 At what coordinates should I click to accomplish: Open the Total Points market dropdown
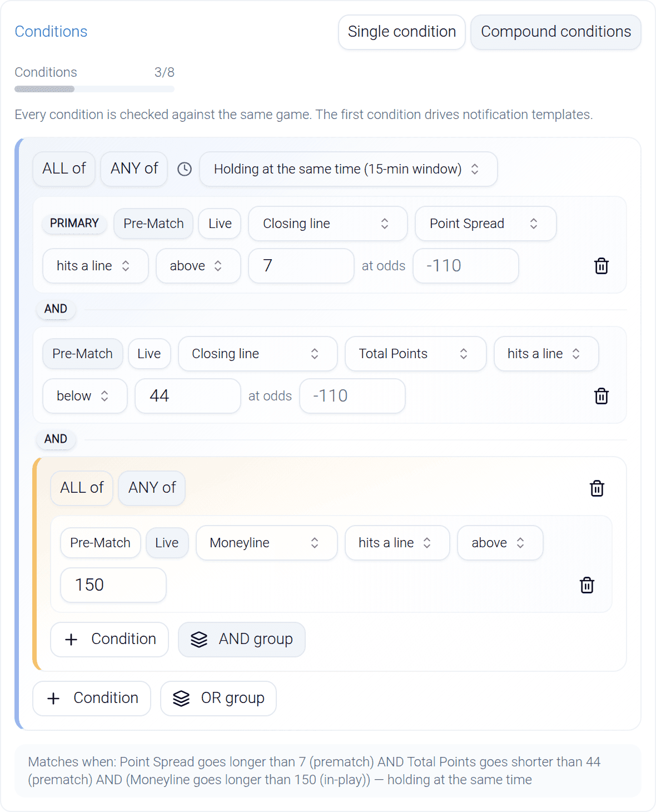(415, 354)
